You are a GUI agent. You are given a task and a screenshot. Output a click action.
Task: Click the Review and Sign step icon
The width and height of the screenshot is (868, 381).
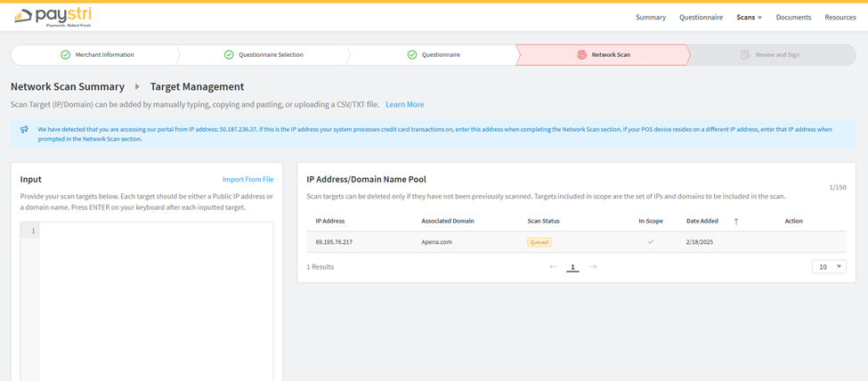point(745,55)
